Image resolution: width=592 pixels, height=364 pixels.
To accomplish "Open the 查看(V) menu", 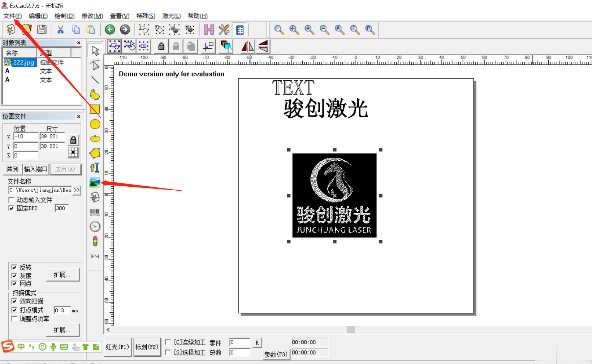I will click(120, 16).
